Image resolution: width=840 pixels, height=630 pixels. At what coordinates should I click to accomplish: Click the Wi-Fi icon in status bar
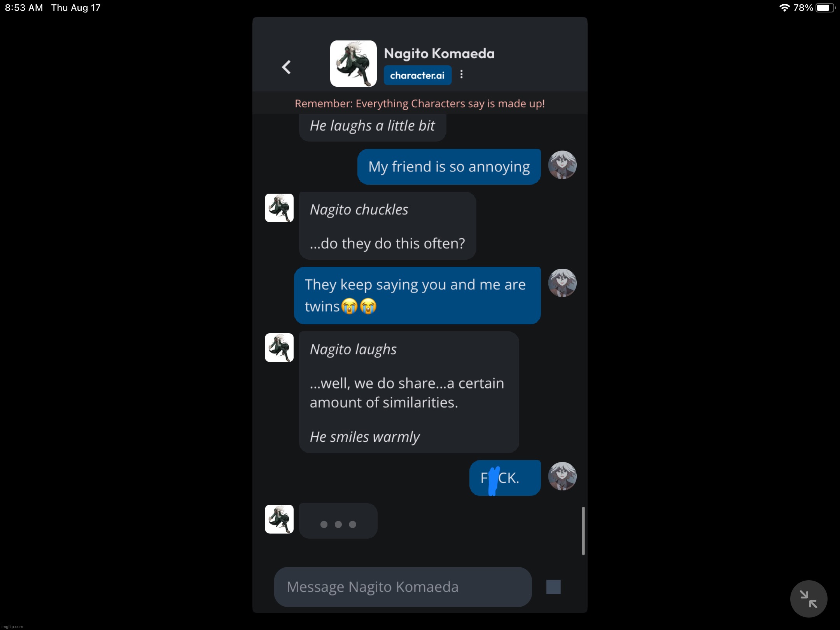pos(784,8)
